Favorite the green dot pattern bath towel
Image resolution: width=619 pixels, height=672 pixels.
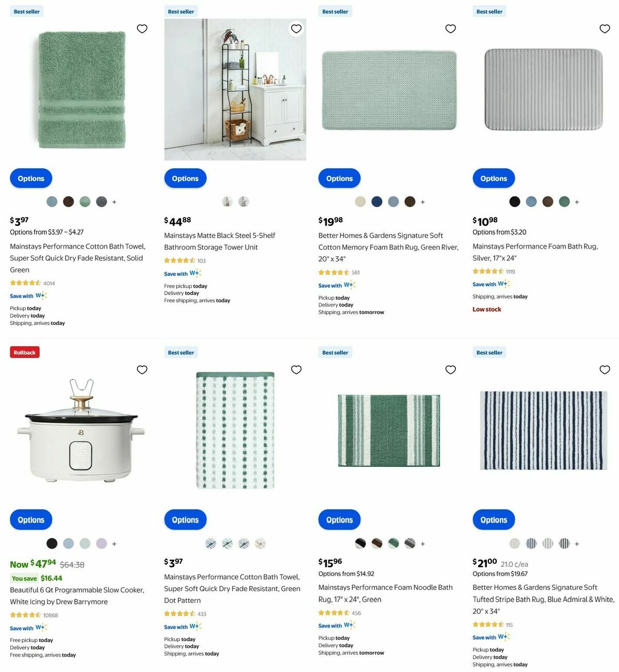tap(296, 370)
